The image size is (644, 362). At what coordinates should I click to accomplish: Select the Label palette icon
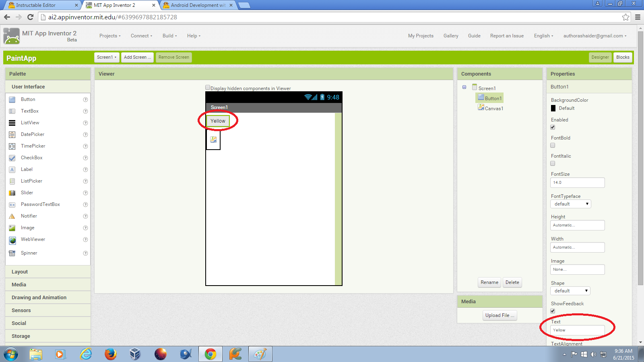pyautogui.click(x=12, y=169)
